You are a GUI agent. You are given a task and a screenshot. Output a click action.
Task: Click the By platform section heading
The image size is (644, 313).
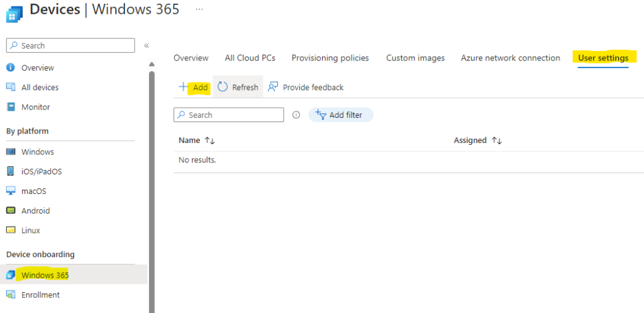tap(27, 131)
